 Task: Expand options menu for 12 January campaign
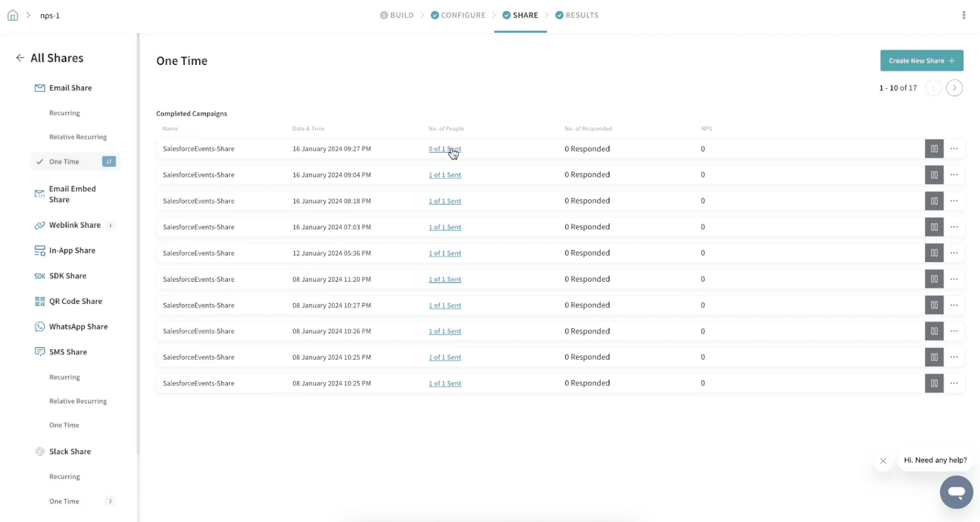coord(954,253)
